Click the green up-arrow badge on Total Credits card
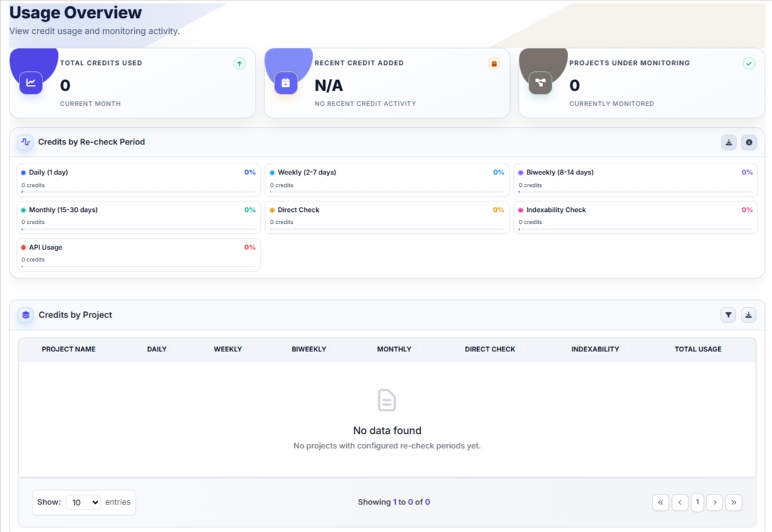Screen dimensions: 772x532 (x=239, y=64)
